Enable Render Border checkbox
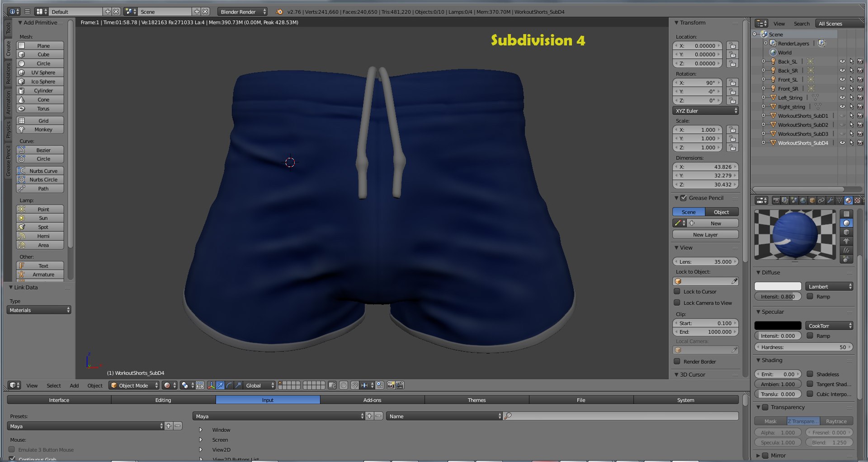 677,361
